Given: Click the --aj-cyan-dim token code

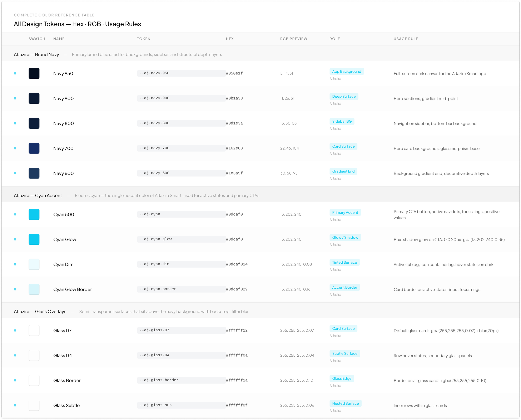Looking at the screenshot, I should pyautogui.click(x=181, y=264).
